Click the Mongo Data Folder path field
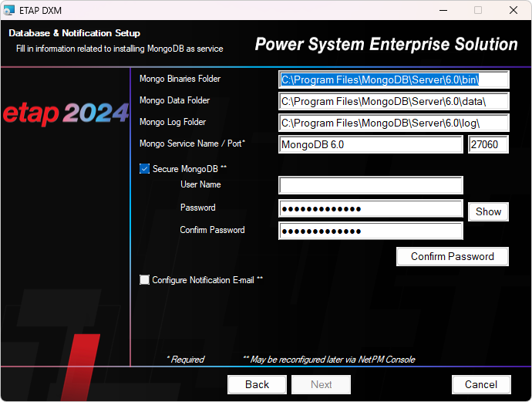The width and height of the screenshot is (532, 402). tap(393, 101)
